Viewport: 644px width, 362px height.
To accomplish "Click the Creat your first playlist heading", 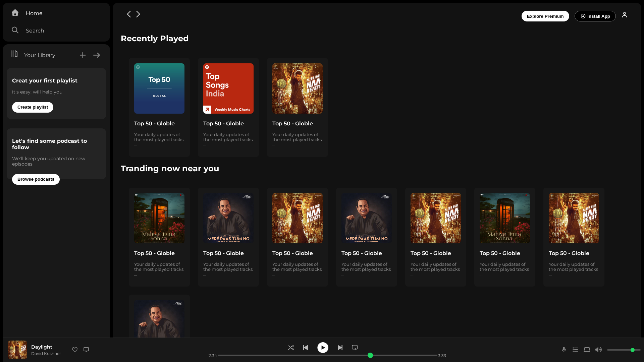I will (45, 81).
